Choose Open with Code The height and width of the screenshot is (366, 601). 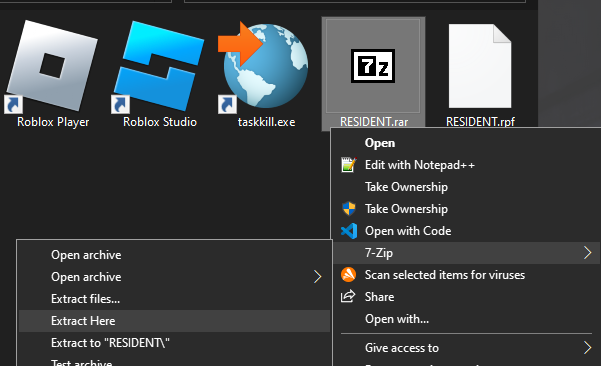pyautogui.click(x=466, y=231)
